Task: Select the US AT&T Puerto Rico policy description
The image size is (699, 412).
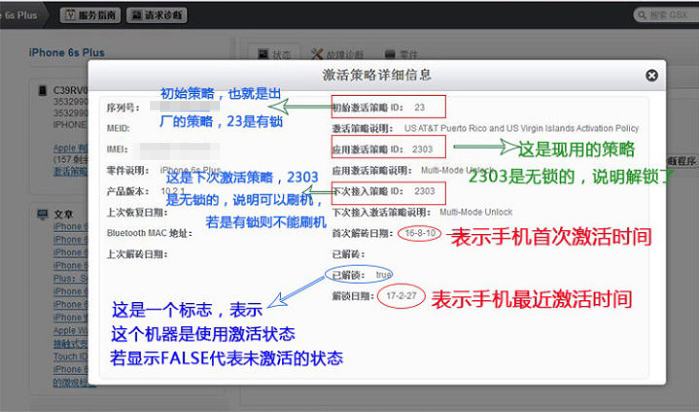Action: (522, 128)
